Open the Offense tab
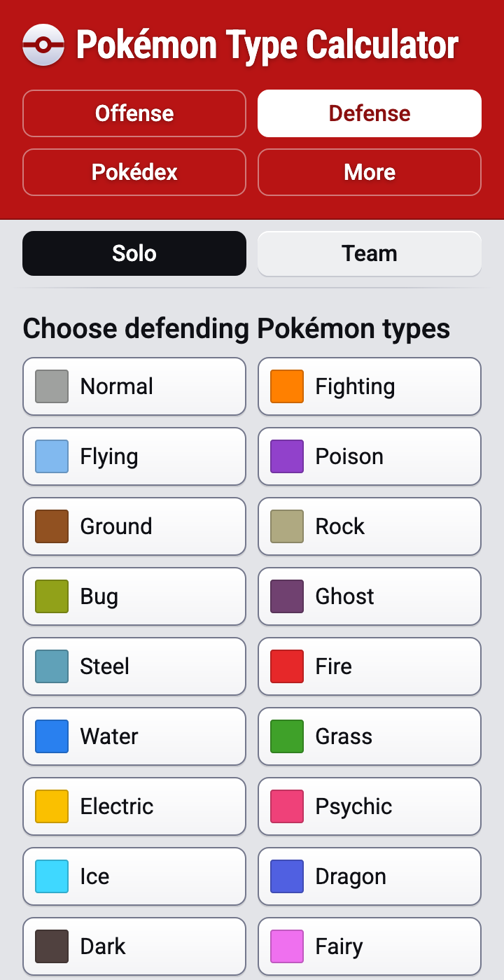The height and width of the screenshot is (980, 504). [x=134, y=113]
